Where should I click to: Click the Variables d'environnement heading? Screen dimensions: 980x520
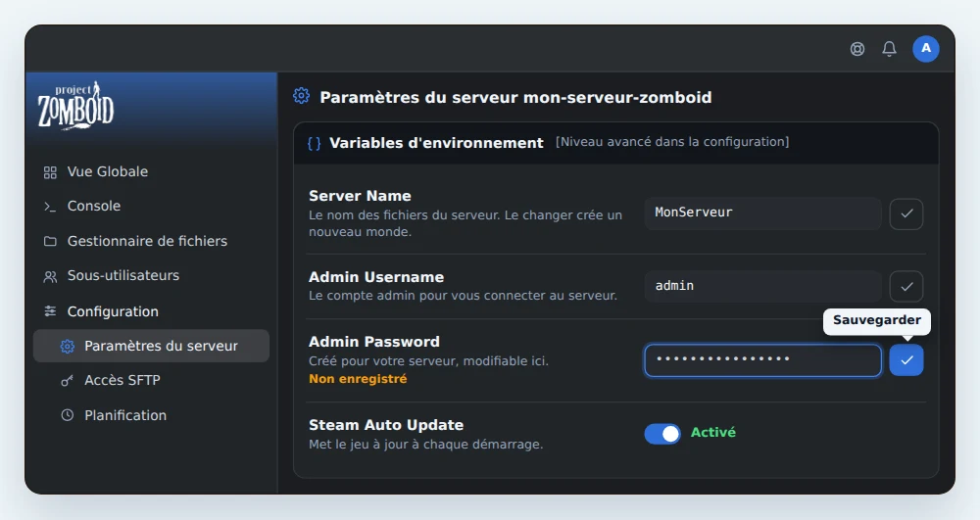(436, 143)
